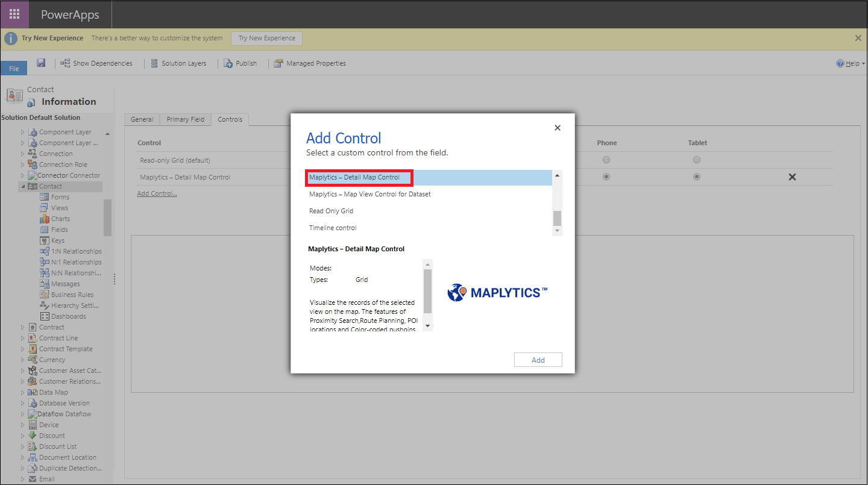Expand the Currency tree node
This screenshot has height=485, width=868.
23,360
